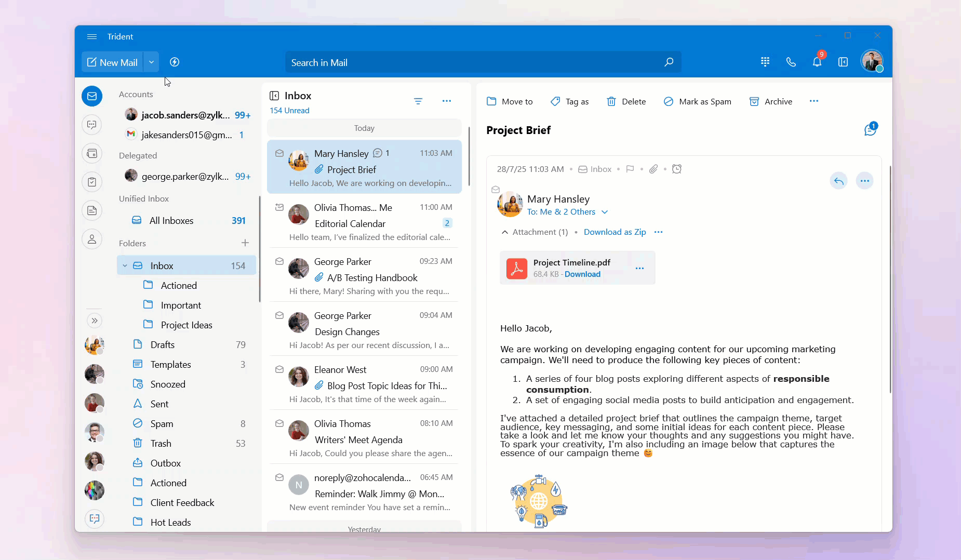961x560 pixels.
Task: Collapse the folder pane icon beside Inbox title
Action: (x=274, y=96)
